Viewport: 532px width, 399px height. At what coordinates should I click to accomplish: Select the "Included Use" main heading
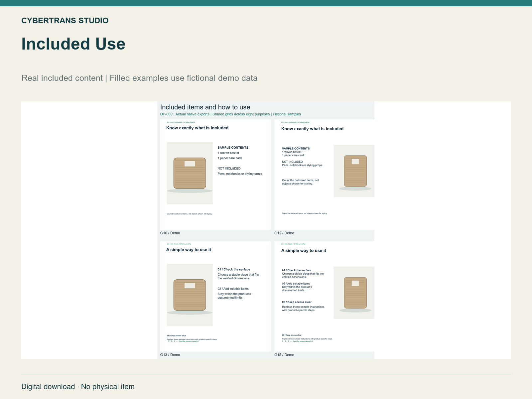pos(73,44)
